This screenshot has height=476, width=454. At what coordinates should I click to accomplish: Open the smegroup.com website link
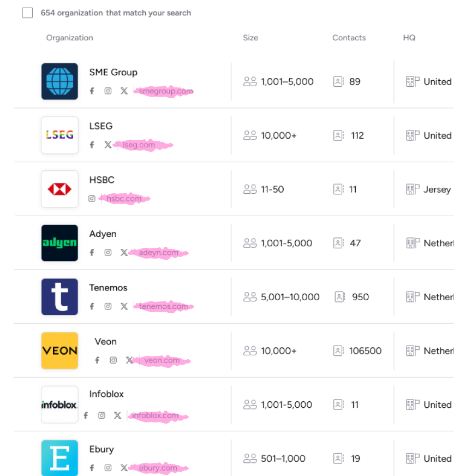click(166, 91)
